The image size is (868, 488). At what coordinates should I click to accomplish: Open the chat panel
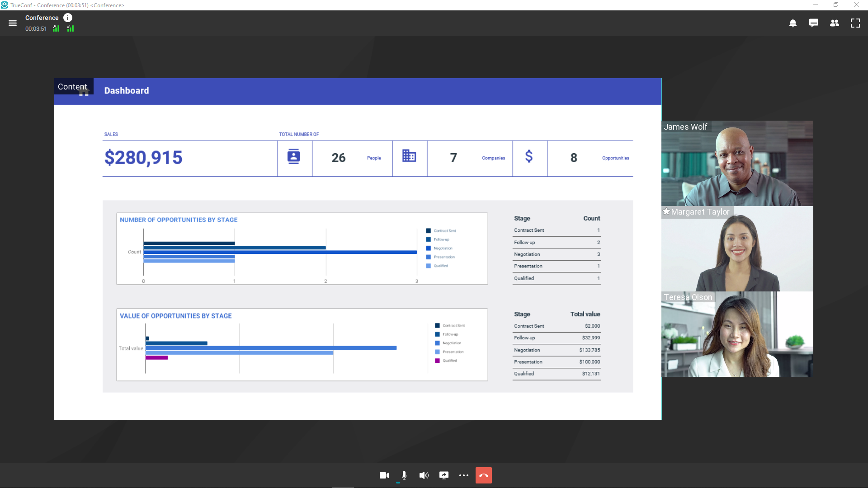click(814, 23)
